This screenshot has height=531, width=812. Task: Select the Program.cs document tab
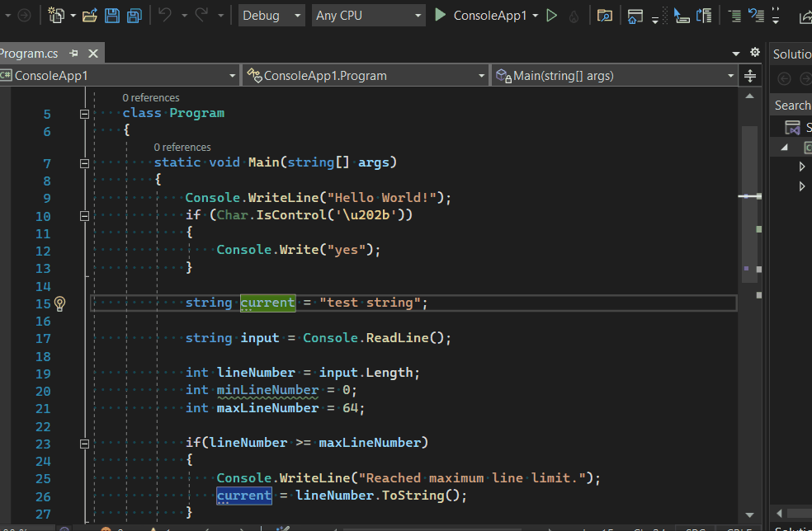[29, 54]
